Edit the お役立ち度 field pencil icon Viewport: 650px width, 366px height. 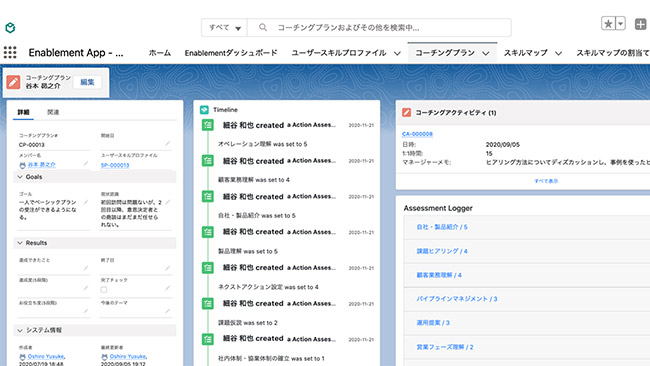(x=86, y=311)
